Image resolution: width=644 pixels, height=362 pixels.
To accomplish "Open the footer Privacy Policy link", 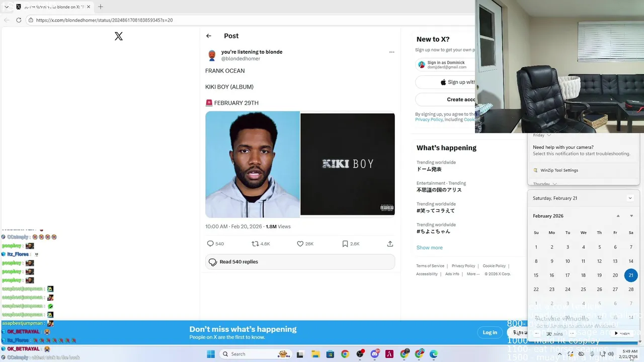I will click(463, 266).
